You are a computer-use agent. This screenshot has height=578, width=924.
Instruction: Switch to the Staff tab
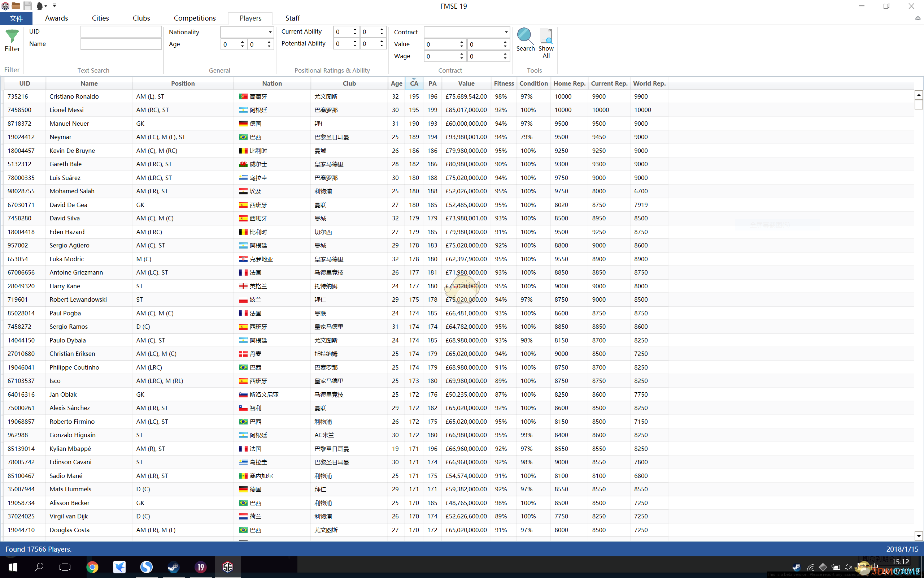pyautogui.click(x=292, y=18)
